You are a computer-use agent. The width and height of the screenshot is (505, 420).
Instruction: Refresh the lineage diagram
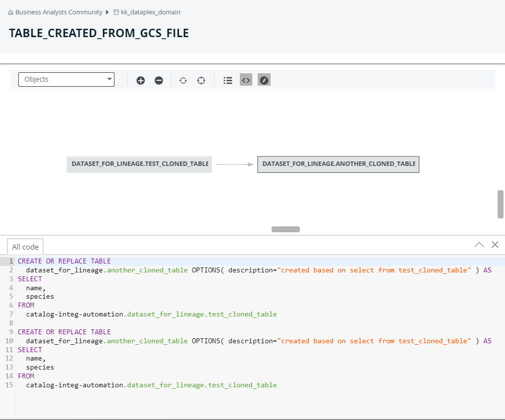pyautogui.click(x=183, y=80)
